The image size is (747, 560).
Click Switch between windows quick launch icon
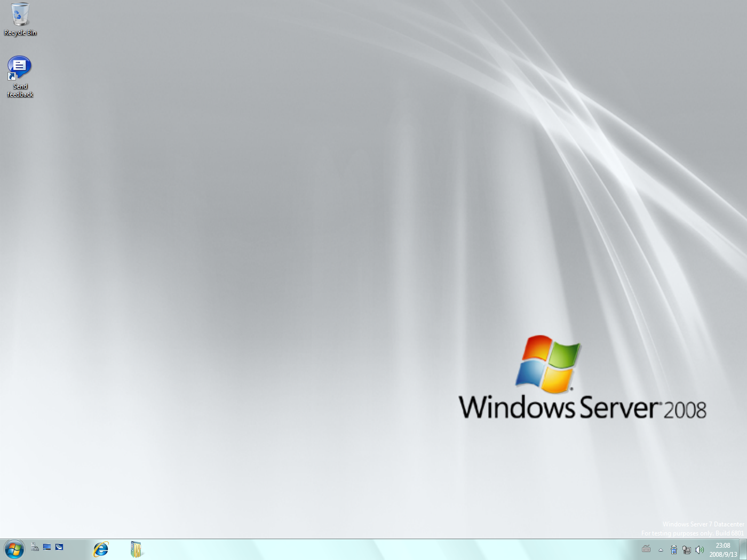(59, 547)
